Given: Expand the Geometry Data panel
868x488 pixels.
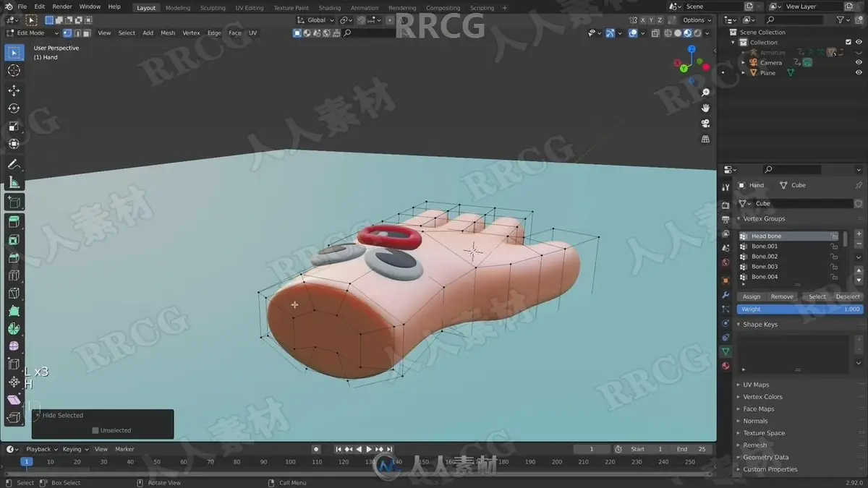Looking at the screenshot, I should click(765, 457).
